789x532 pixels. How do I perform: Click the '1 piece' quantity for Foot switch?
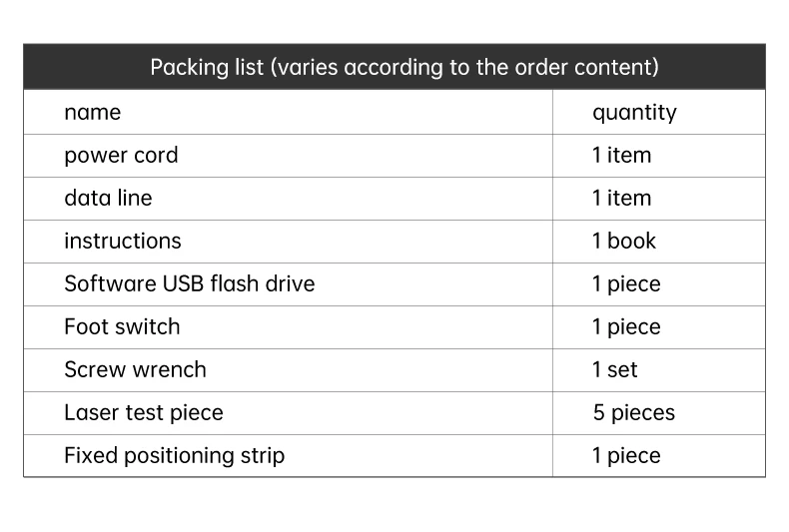(x=626, y=327)
